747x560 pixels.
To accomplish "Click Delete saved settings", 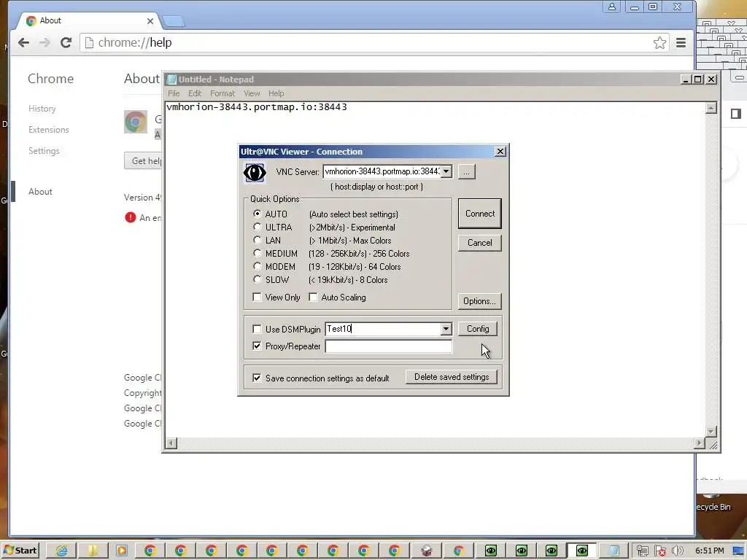I will (x=452, y=377).
